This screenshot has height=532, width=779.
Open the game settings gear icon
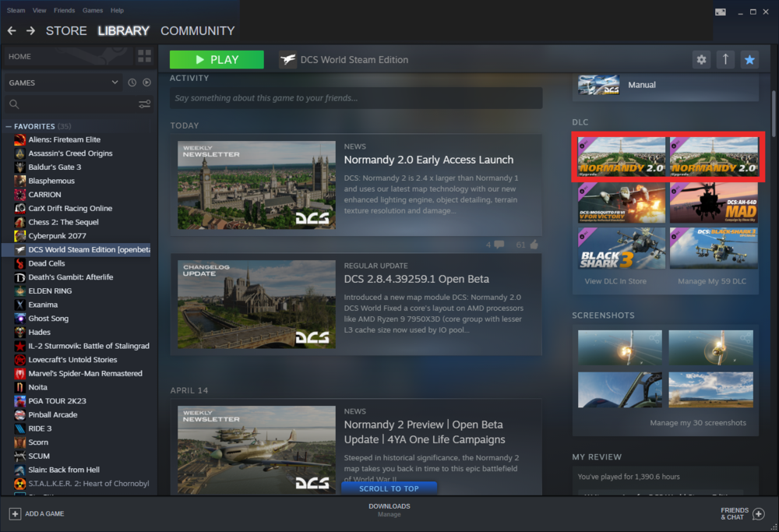(x=701, y=60)
